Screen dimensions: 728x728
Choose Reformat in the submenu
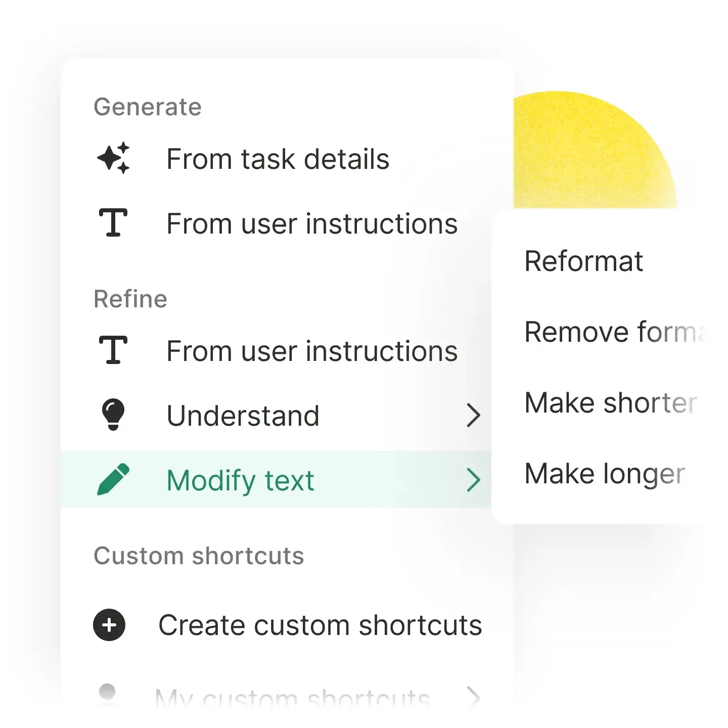point(583,261)
